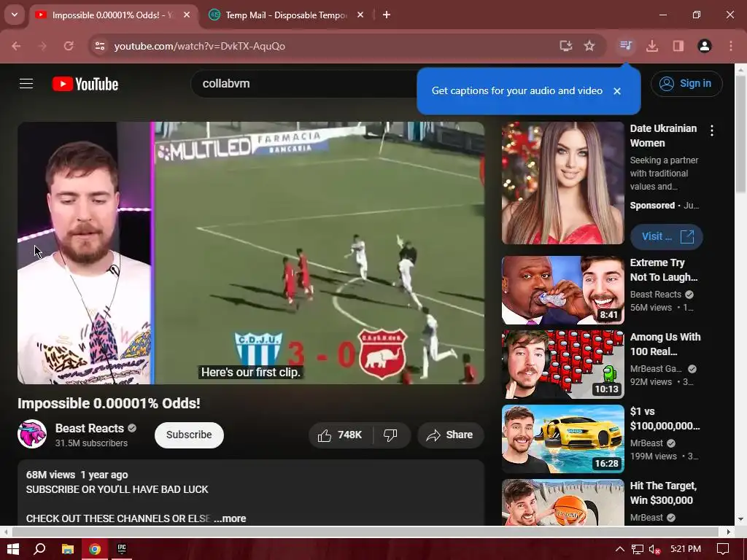The height and width of the screenshot is (560, 747).
Task: Open the media controls icon in toolbar
Action: click(x=625, y=46)
